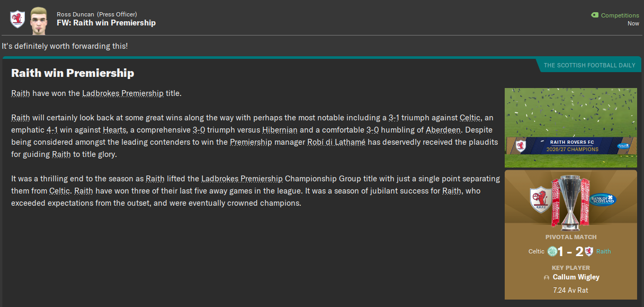Click the Celtic crest in pivotal match

click(x=552, y=251)
